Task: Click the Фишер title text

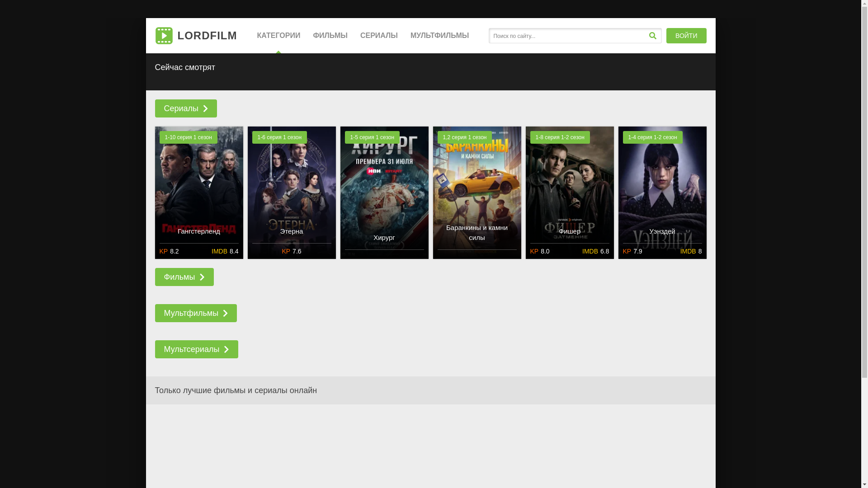Action: pyautogui.click(x=570, y=231)
